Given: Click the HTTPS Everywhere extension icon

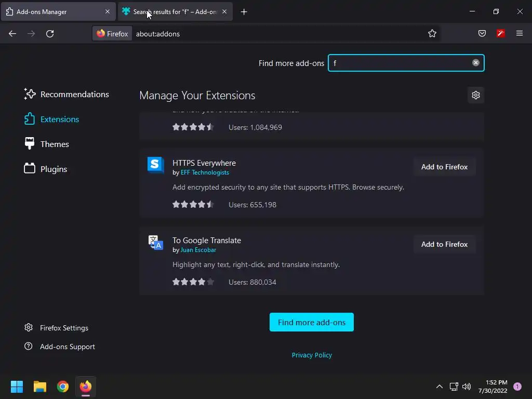Looking at the screenshot, I should click(156, 165).
